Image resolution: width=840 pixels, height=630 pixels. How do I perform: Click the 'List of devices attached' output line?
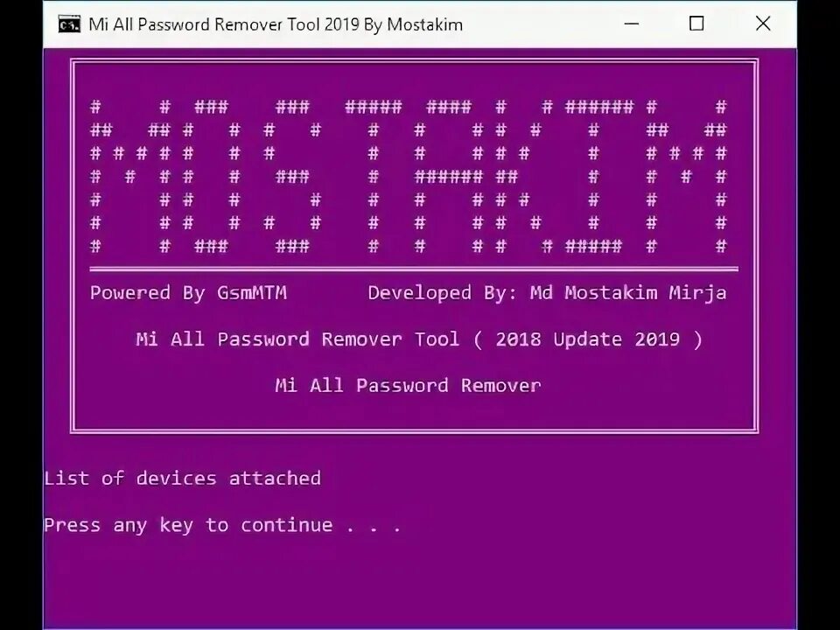coord(183,478)
